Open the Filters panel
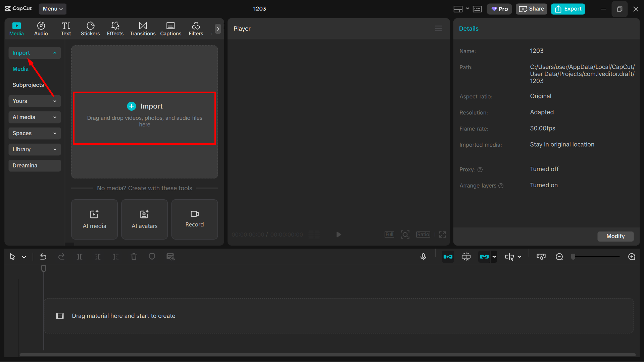The height and width of the screenshot is (362, 644). (x=196, y=29)
